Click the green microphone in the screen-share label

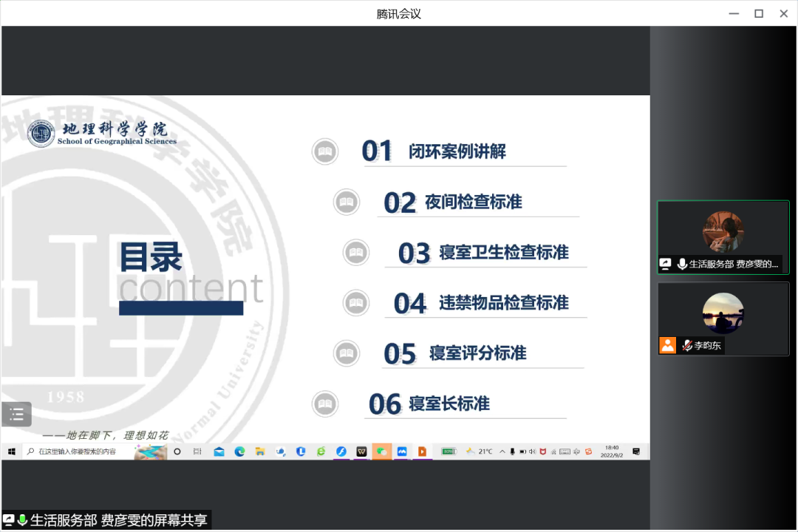(x=22, y=520)
